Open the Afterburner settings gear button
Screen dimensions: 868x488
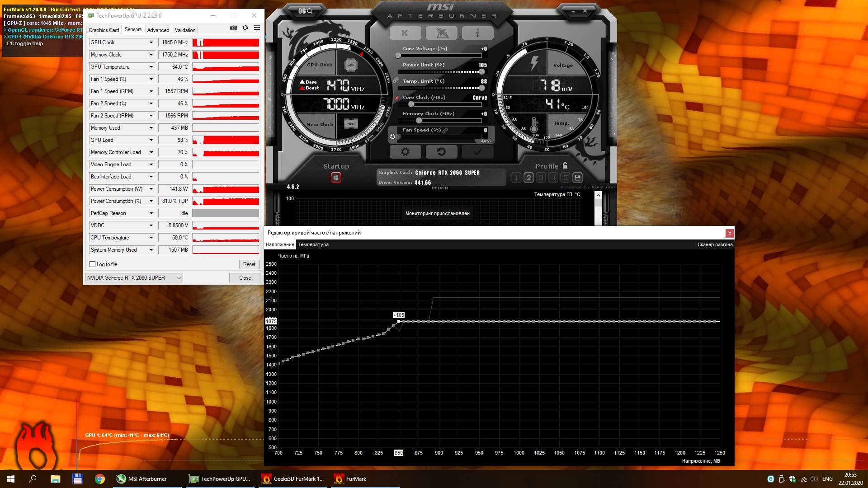pos(405,152)
